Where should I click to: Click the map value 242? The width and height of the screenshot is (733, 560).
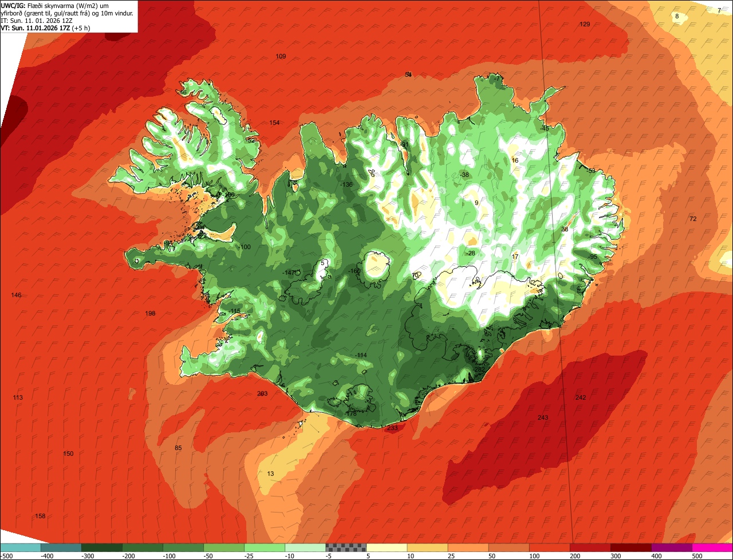click(x=581, y=397)
